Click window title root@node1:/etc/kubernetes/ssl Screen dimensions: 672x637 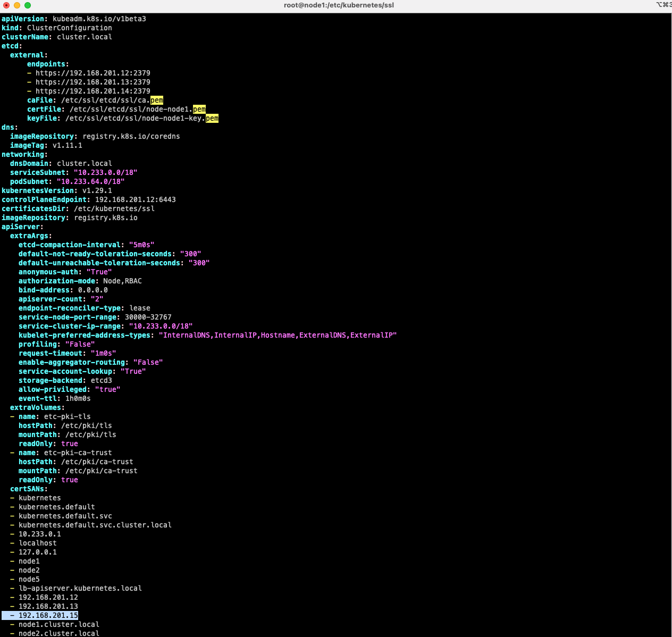tap(339, 5)
